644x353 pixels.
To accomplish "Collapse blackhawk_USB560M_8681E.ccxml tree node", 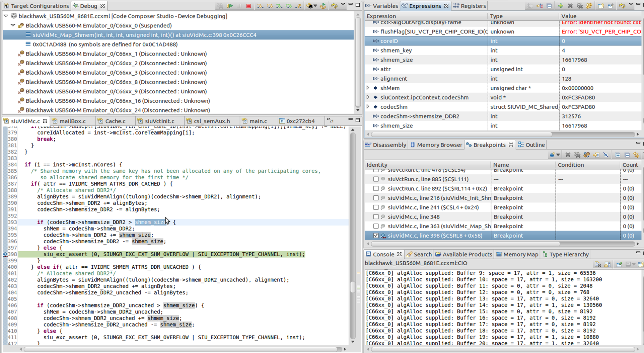I will pos(6,16).
